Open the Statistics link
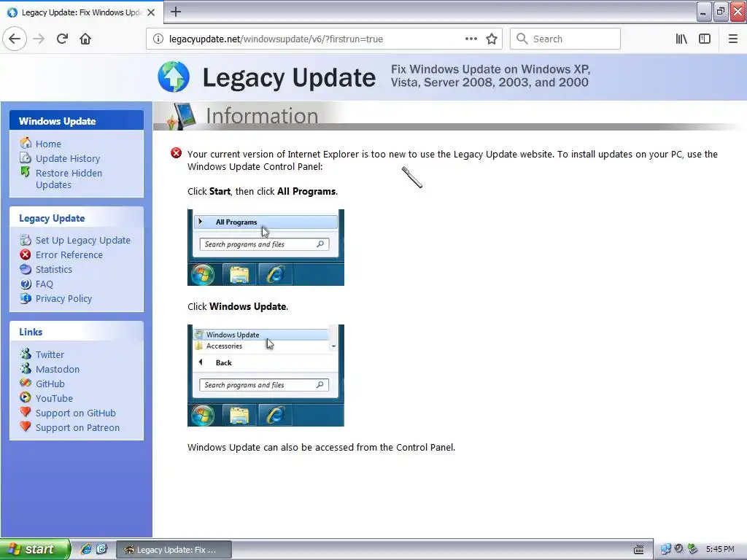The height and width of the screenshot is (560, 747). click(x=54, y=270)
